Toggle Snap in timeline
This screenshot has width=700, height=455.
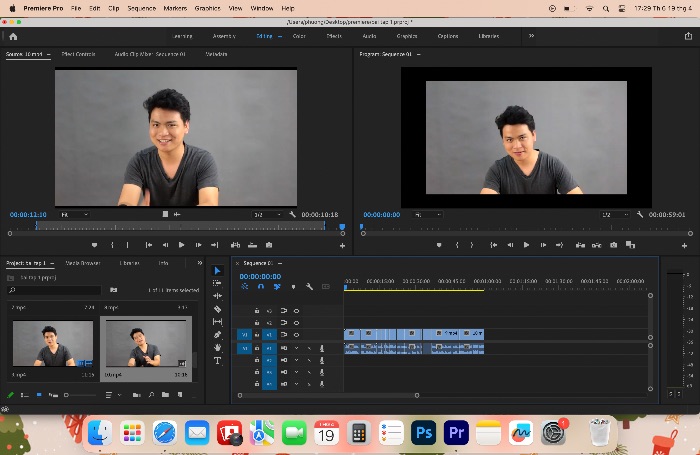pyautogui.click(x=261, y=287)
